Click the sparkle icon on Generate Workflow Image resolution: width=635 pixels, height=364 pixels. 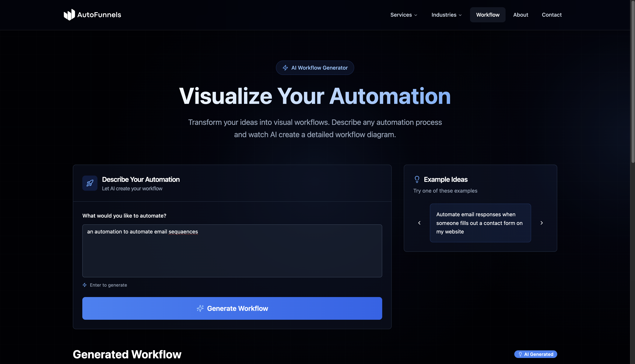[x=200, y=308]
